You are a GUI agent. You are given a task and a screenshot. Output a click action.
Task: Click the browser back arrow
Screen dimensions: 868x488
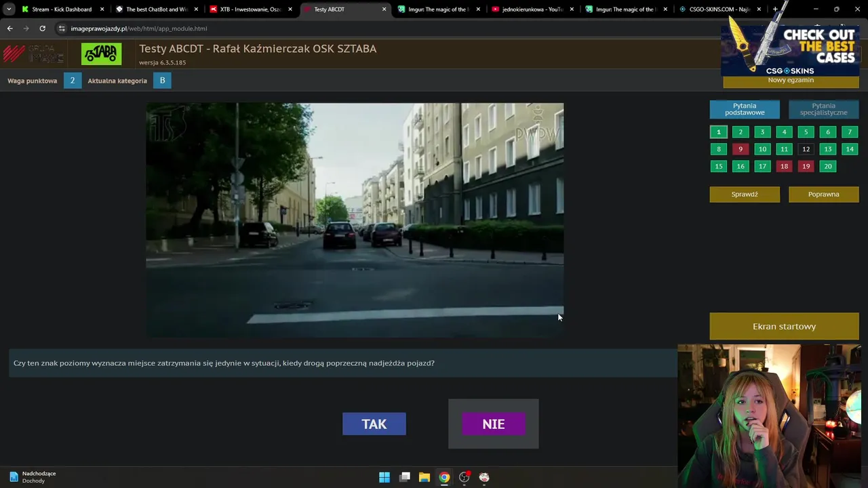(9, 28)
